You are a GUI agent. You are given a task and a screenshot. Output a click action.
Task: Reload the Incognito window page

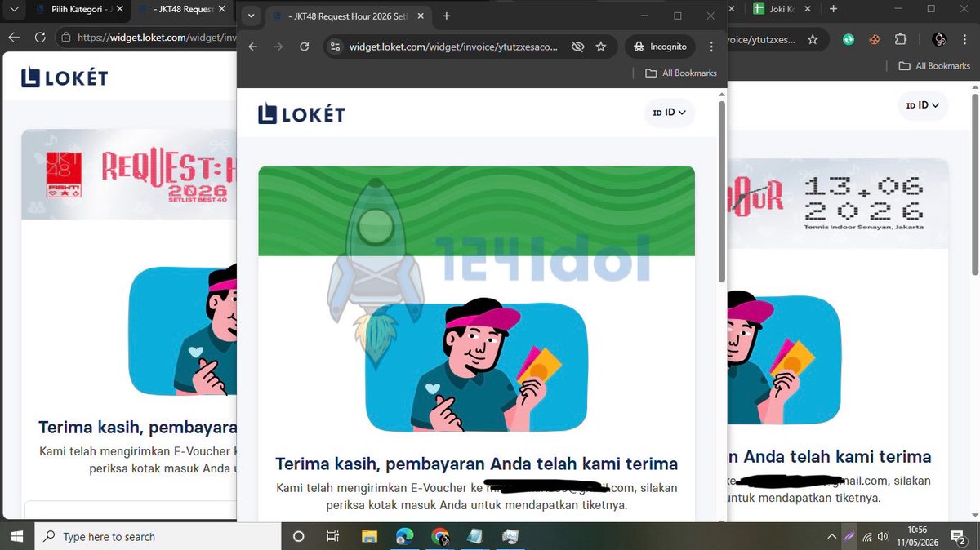(x=305, y=47)
